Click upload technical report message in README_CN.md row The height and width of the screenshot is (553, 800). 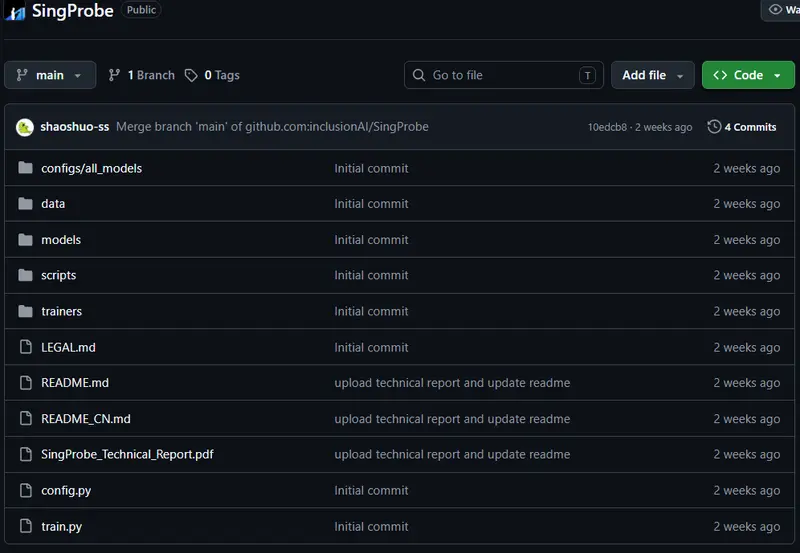[x=452, y=419]
